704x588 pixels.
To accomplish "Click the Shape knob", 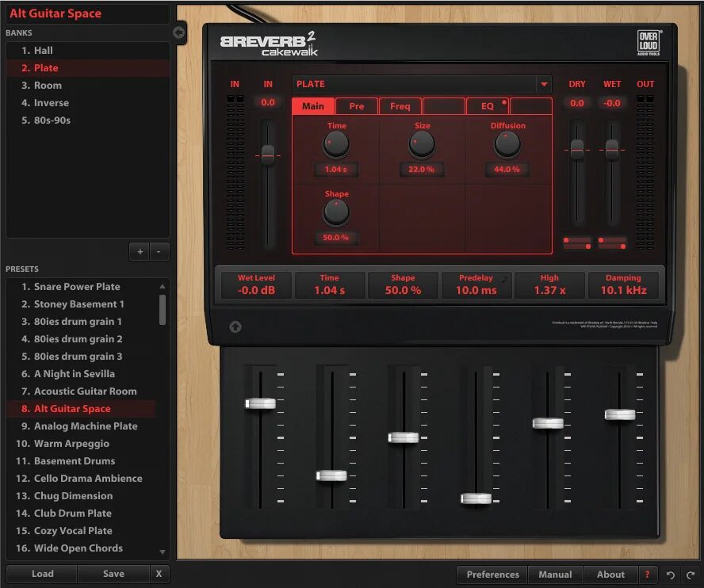I will pos(336,212).
